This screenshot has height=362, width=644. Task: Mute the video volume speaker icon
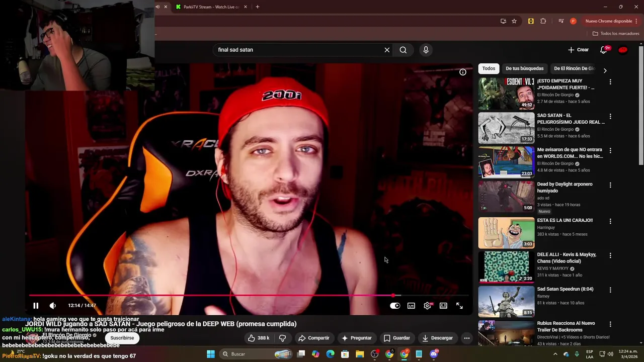[52, 306]
